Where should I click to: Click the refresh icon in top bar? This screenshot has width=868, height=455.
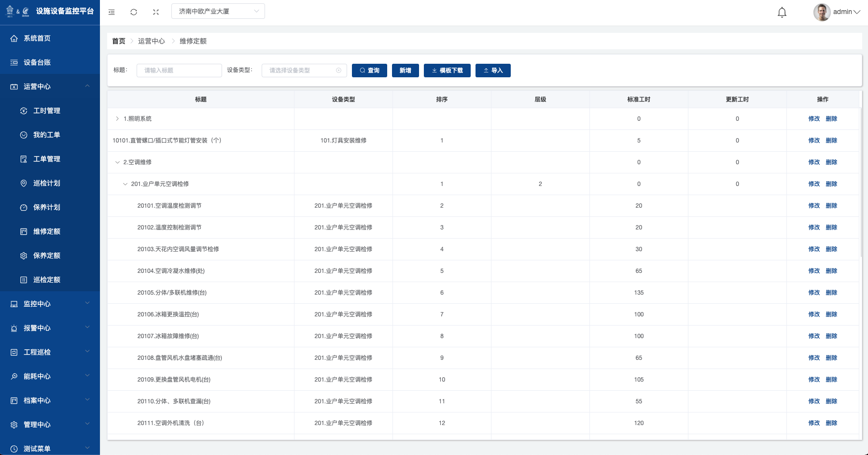point(134,12)
